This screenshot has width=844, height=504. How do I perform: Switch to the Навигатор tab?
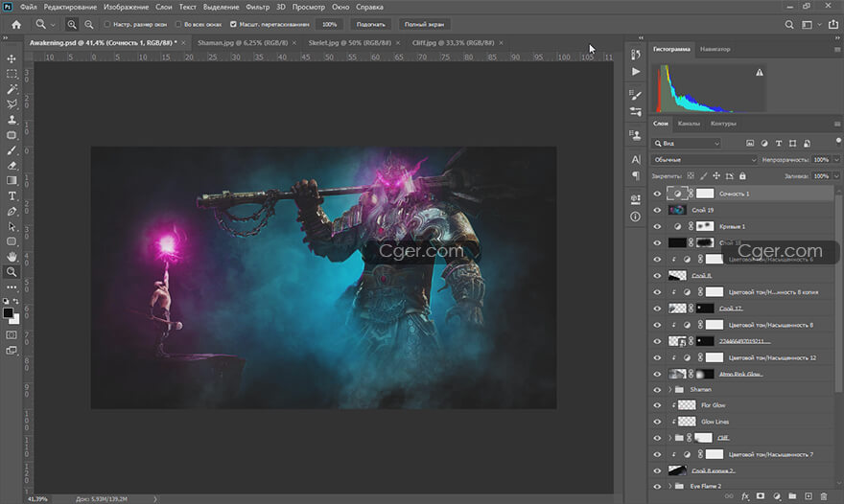pos(715,49)
